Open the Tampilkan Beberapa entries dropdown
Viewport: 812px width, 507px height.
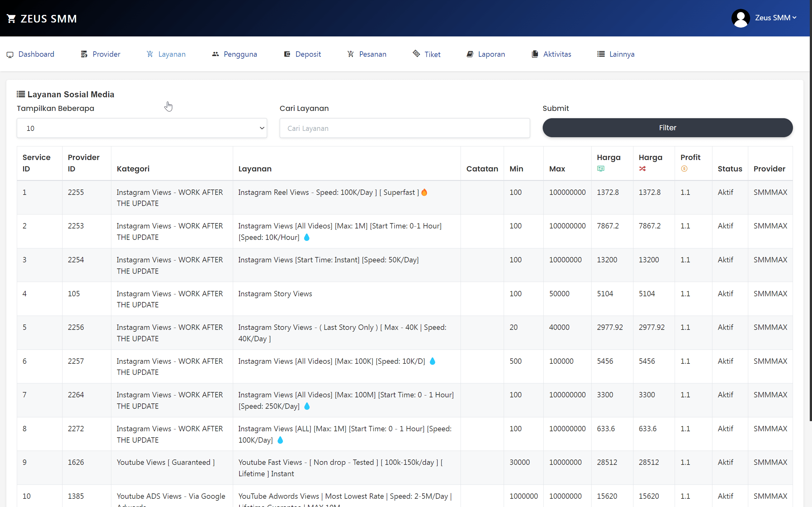coord(141,128)
